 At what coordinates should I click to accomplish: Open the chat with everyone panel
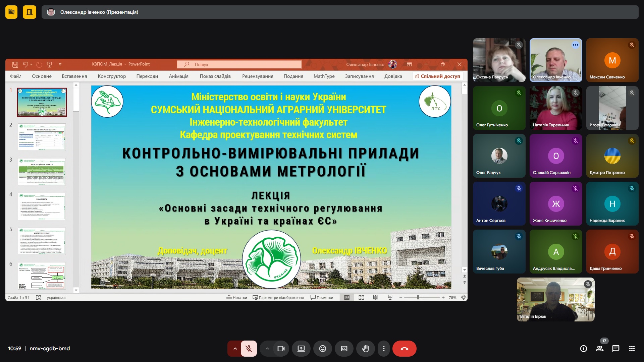tap(615, 349)
